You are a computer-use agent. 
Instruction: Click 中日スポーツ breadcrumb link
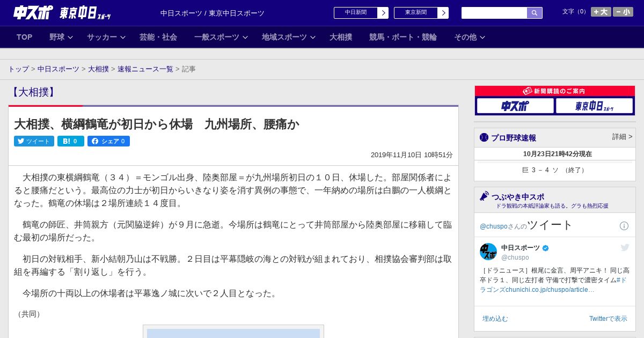coord(58,69)
